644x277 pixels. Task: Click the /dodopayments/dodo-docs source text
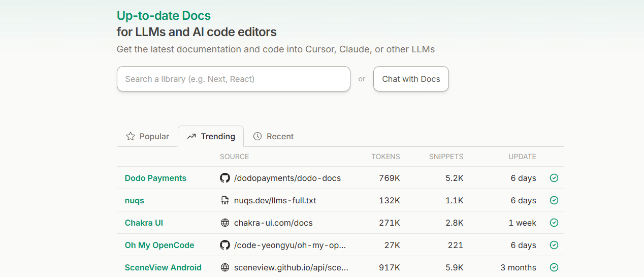point(287,178)
